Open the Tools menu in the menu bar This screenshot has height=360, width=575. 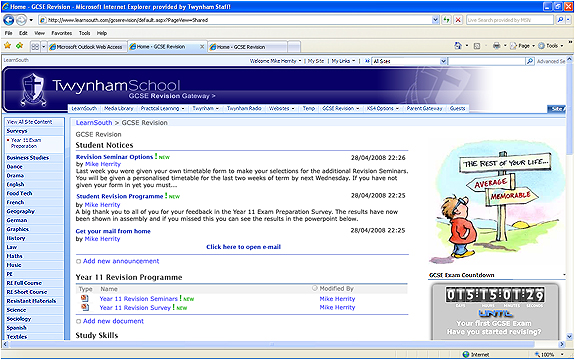pos(84,33)
